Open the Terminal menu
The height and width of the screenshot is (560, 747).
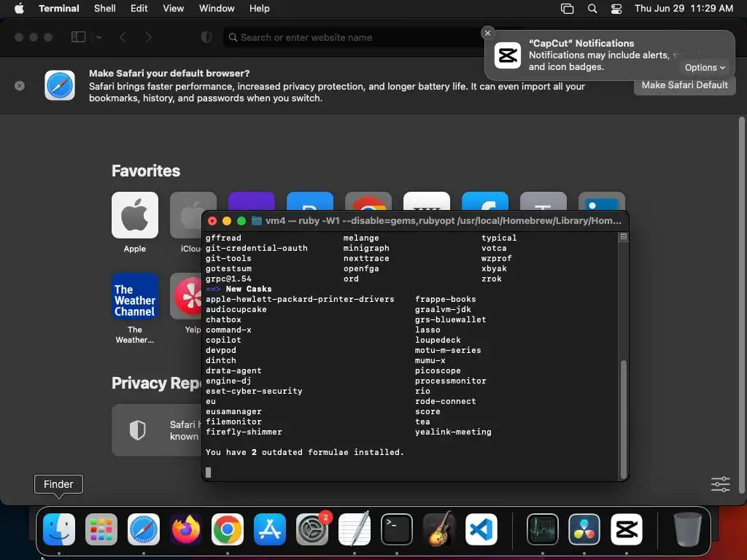click(x=59, y=8)
